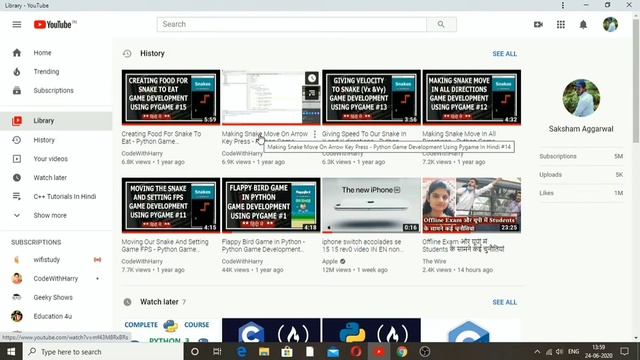The image size is (640, 360).
Task: Open Moving The Snake #11 thumbnail
Action: coord(171,205)
